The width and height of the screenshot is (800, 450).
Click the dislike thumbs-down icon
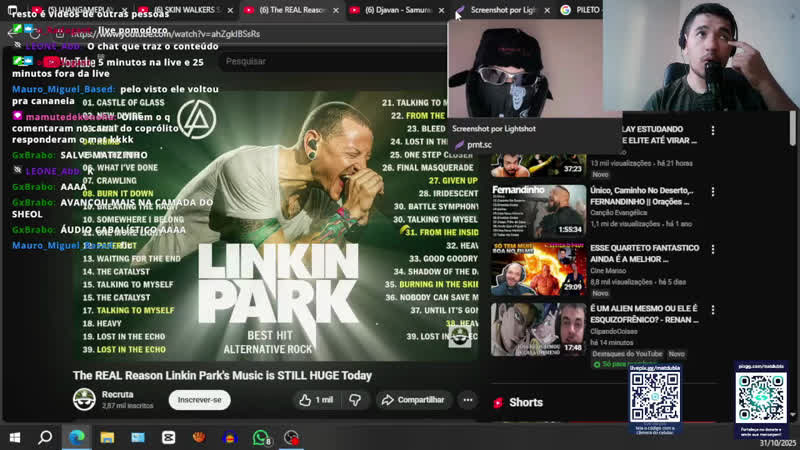[x=354, y=400]
